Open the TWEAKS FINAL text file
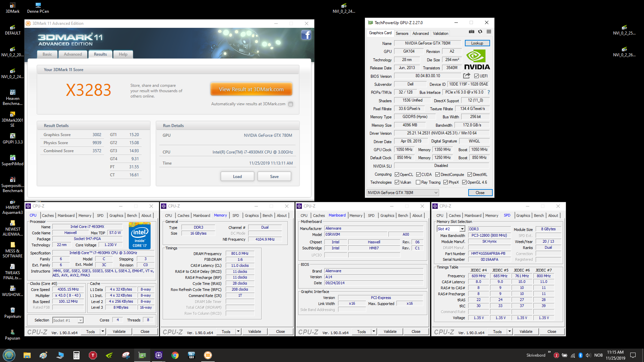Viewport: 644px width, 362px height. (12, 272)
